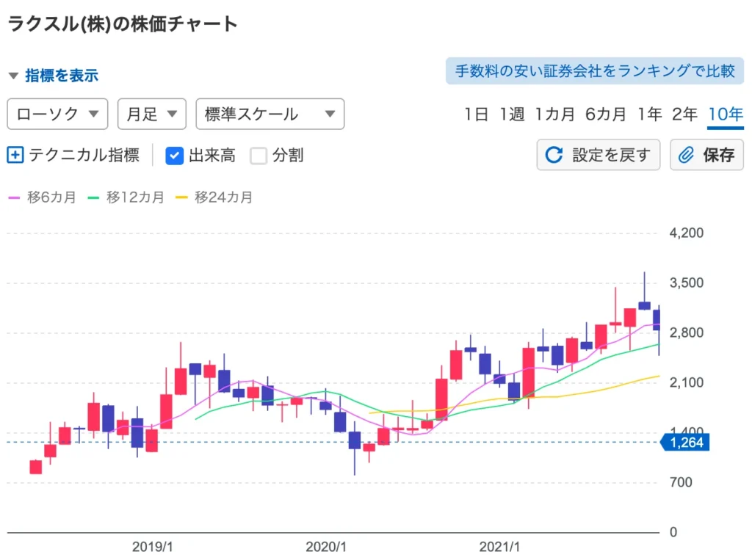The height and width of the screenshot is (560, 752).
Task: Click the 手数料の安い証券会社をランキングで比較 banner
Action: (595, 71)
